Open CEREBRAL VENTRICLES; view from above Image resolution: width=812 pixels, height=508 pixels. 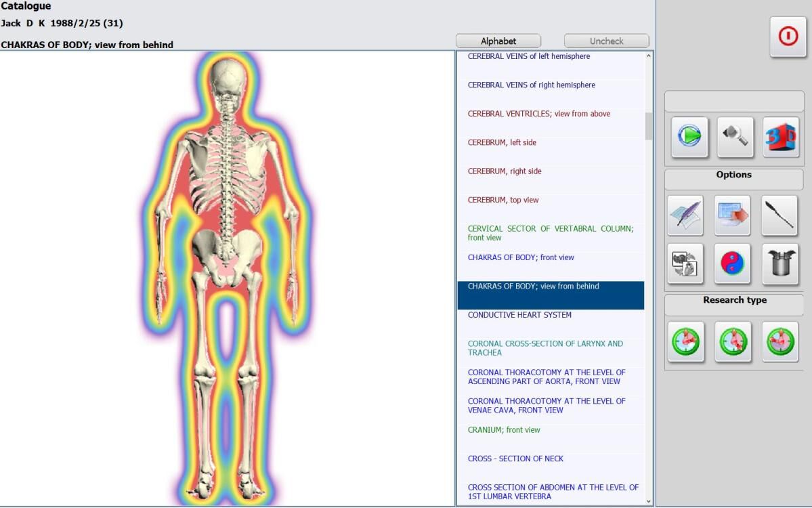pos(538,114)
